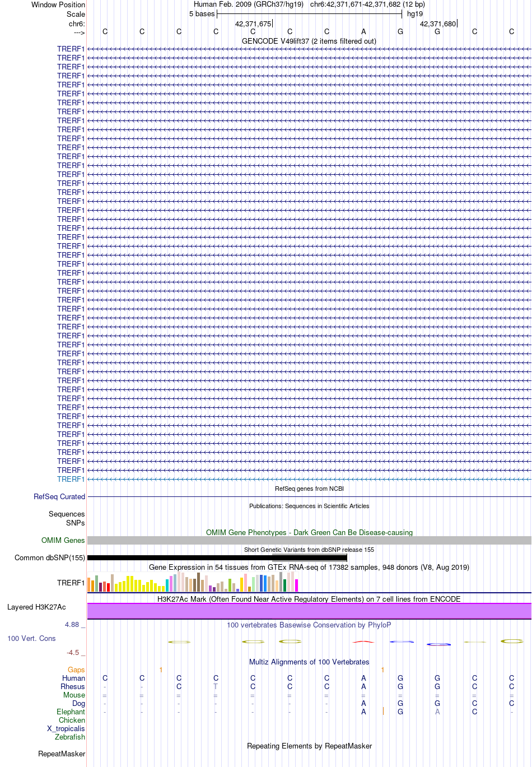Screen dimensions: 532x767
Task: Open the H3K27Ac Mark ENCODE track title
Action: 309,599
